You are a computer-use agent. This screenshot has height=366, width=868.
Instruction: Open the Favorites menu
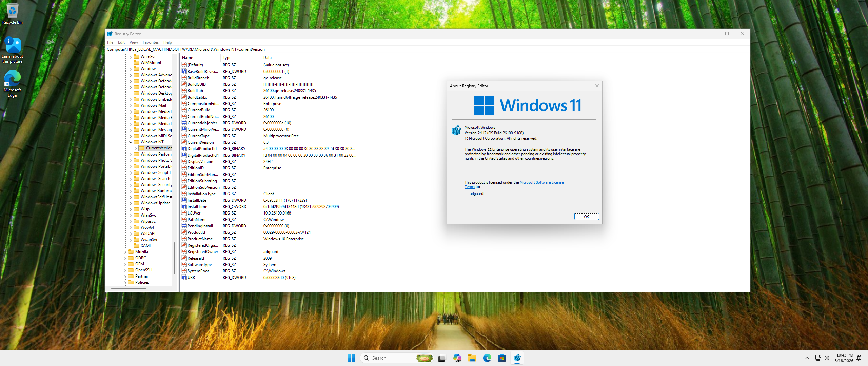(x=151, y=42)
